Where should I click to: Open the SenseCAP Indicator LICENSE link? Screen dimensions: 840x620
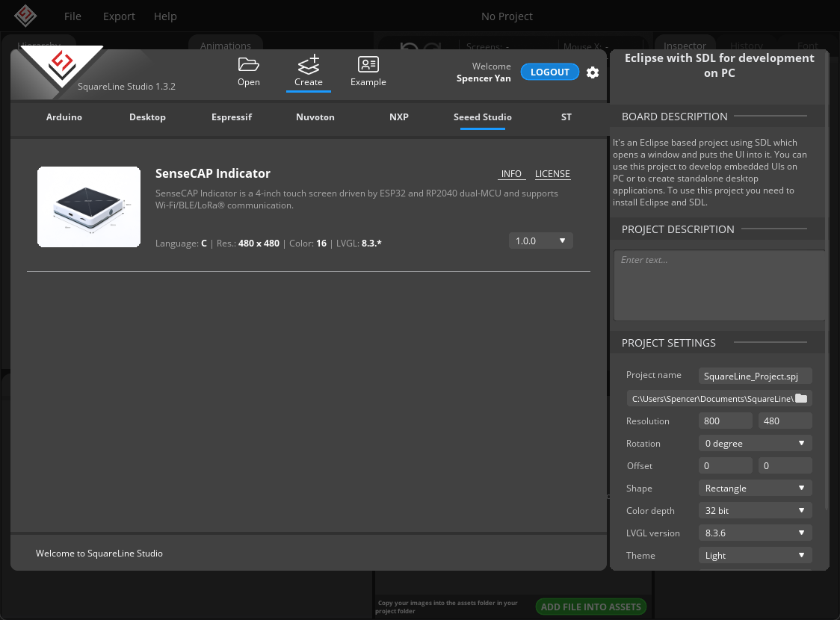[x=552, y=174]
